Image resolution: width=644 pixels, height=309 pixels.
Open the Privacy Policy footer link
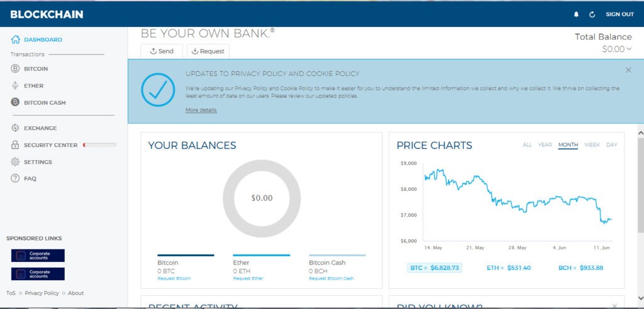coord(42,293)
